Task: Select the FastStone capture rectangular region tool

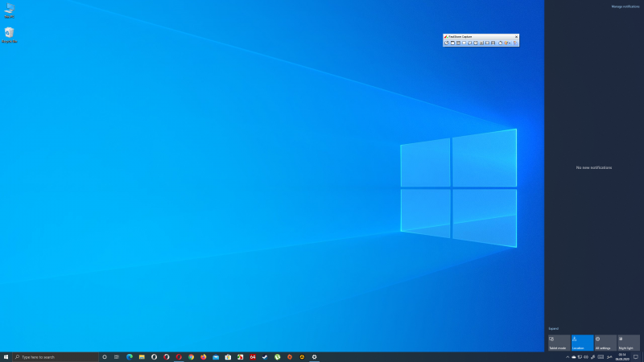Action: pos(459,43)
